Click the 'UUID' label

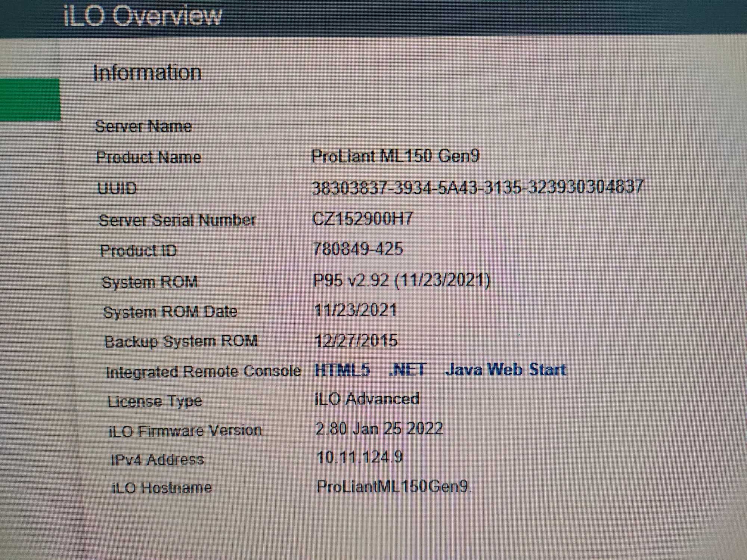pyautogui.click(x=117, y=188)
